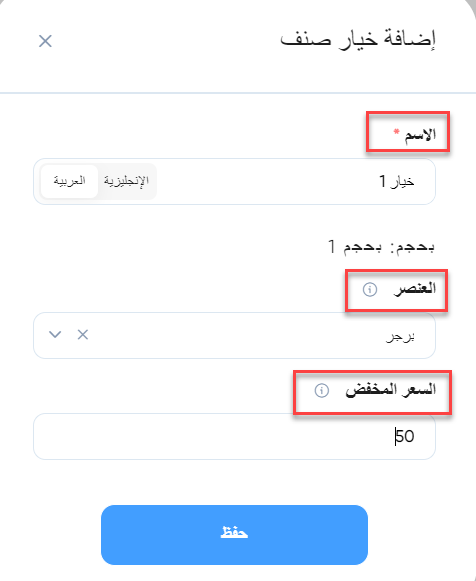
Task: Click the language switcher pill background
Action: pyautogui.click(x=98, y=181)
